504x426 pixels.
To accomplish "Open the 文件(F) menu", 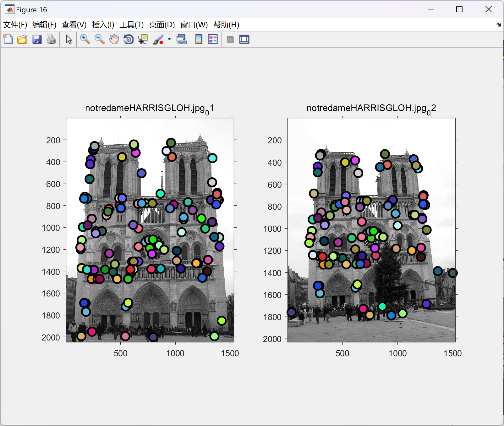I will 15,25.
